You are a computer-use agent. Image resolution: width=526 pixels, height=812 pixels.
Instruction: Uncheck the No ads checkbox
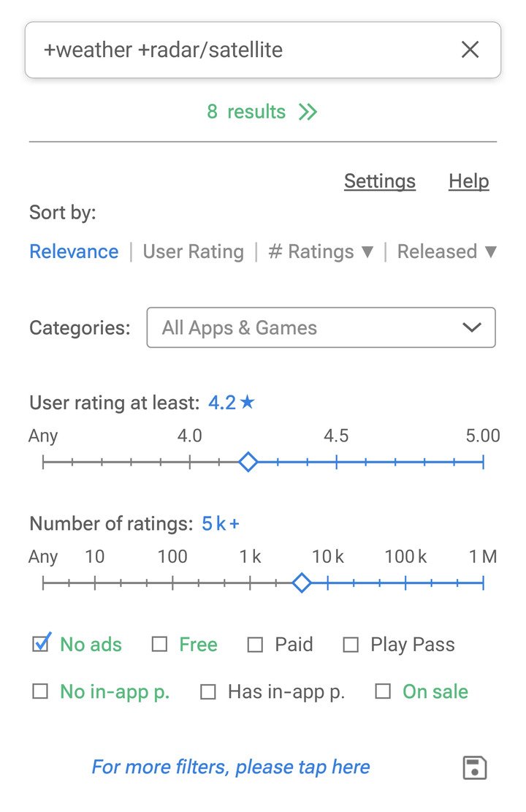41,644
